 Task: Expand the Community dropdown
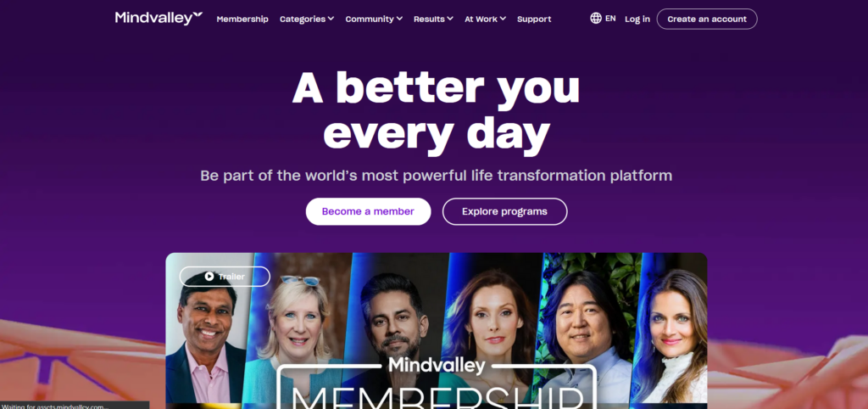pos(374,19)
